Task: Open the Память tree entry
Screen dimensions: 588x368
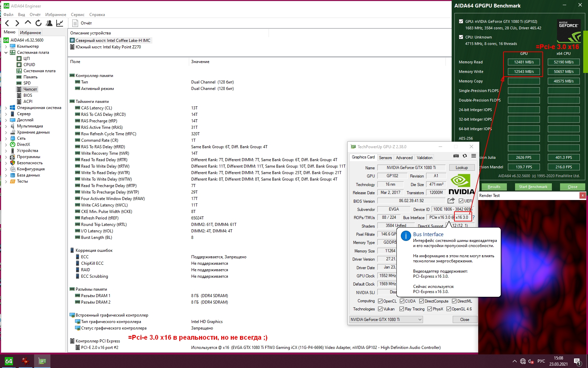Action: [30, 77]
